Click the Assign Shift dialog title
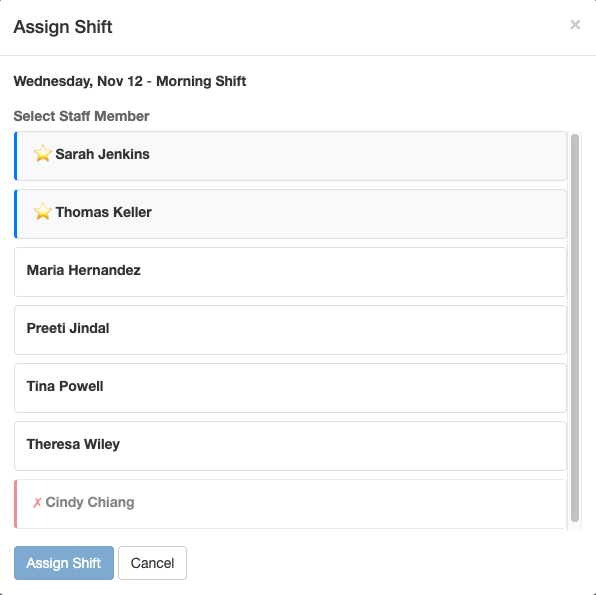596x595 pixels. click(x=63, y=27)
